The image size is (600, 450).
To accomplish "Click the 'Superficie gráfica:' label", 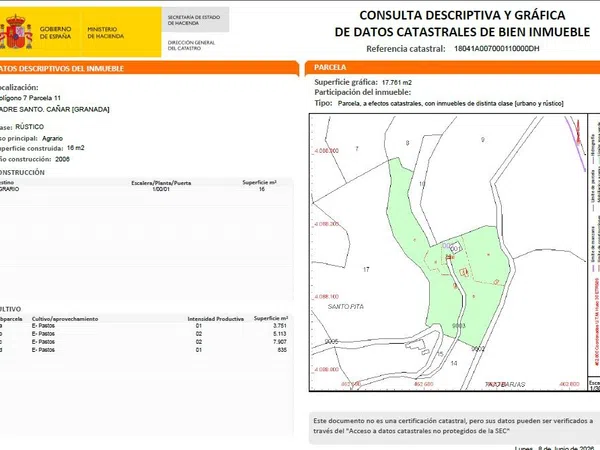I will pyautogui.click(x=346, y=82).
